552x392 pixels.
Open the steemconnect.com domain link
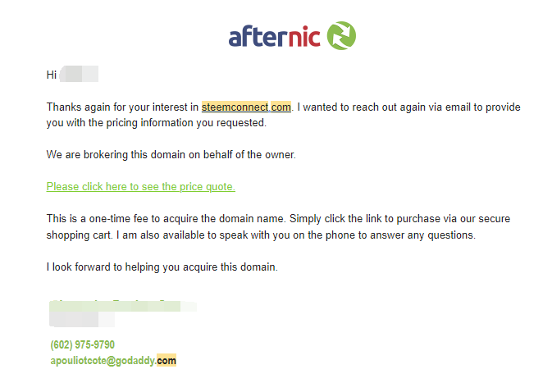(246, 107)
